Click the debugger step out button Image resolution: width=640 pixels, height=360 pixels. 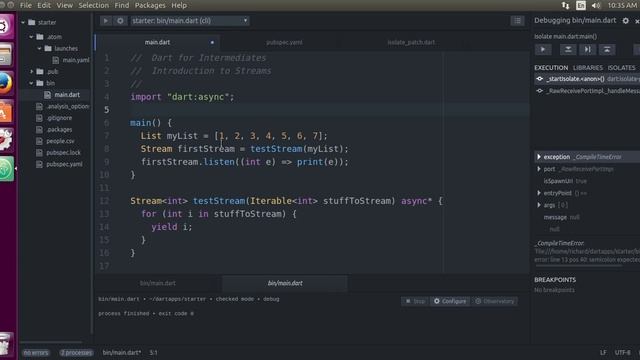(607, 50)
